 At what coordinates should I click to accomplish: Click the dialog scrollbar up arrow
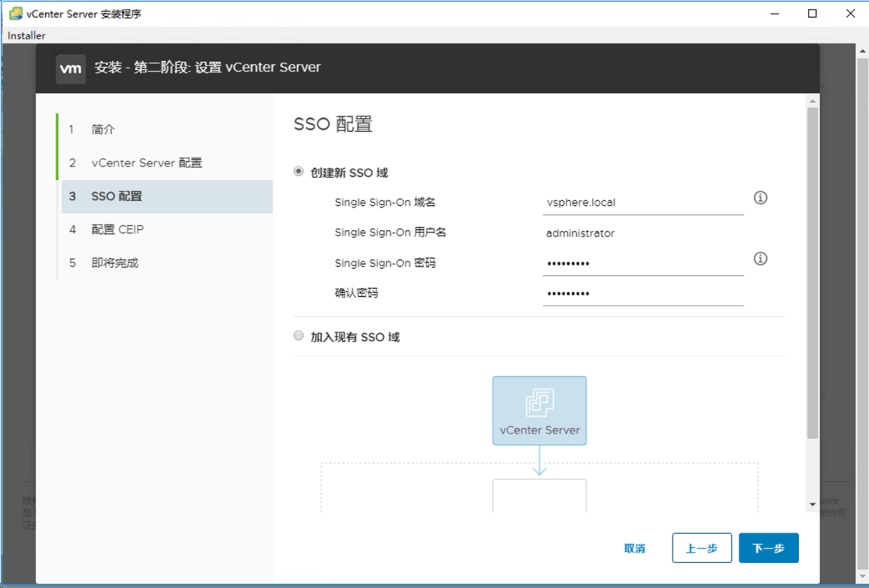813,101
